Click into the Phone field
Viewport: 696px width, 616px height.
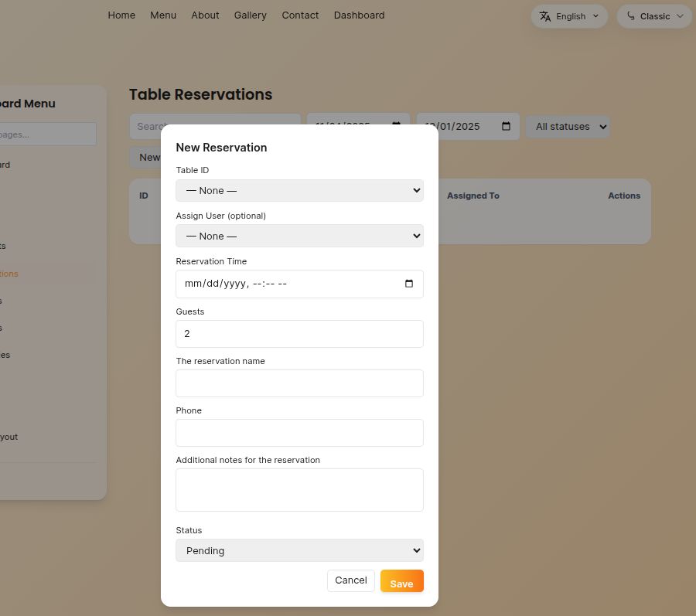tap(299, 433)
